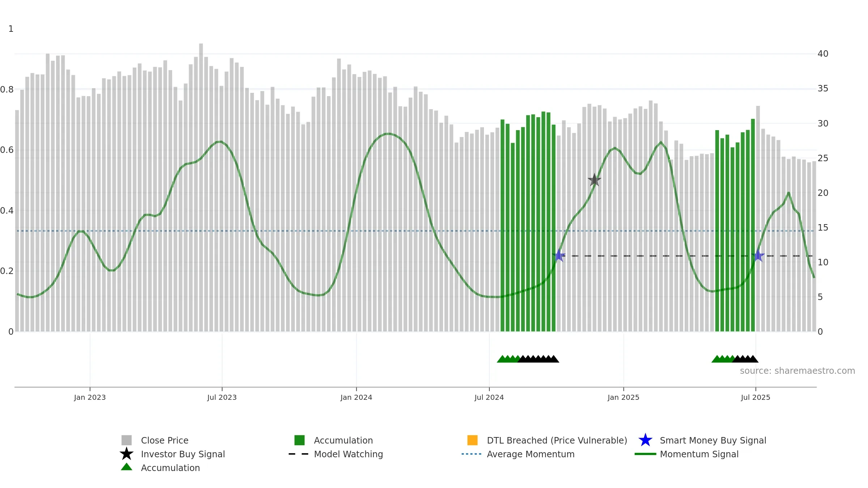This screenshot has height=488, width=868.
Task: Click the black star icon in the legend
Action: pos(127,454)
